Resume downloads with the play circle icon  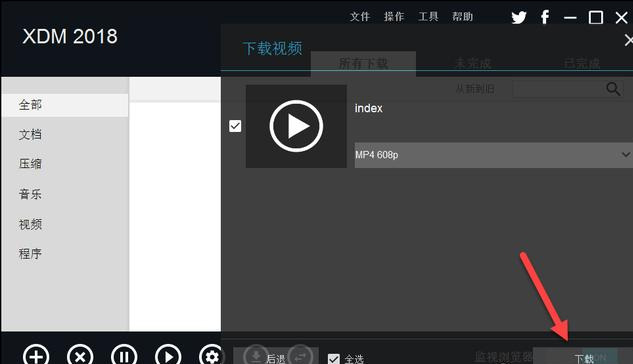[x=168, y=356]
